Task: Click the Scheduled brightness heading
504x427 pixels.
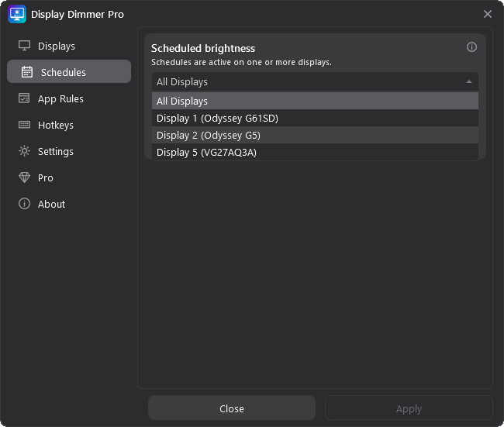Action: (203, 48)
